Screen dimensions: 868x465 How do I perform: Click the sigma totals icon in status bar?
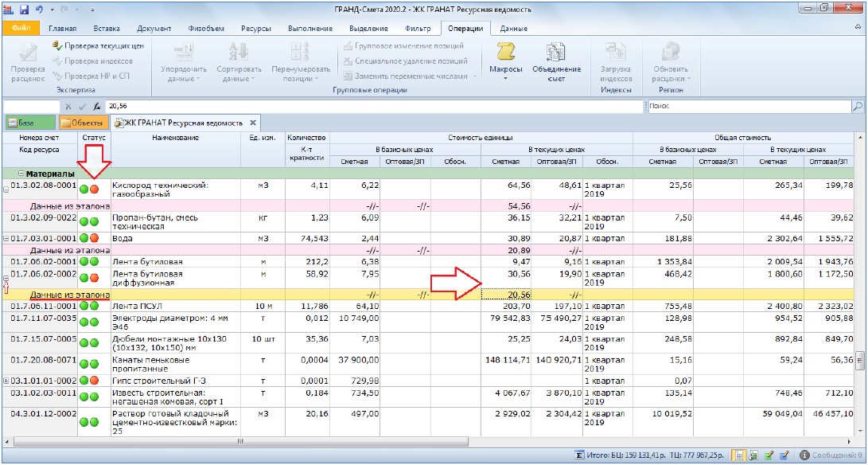[579, 455]
